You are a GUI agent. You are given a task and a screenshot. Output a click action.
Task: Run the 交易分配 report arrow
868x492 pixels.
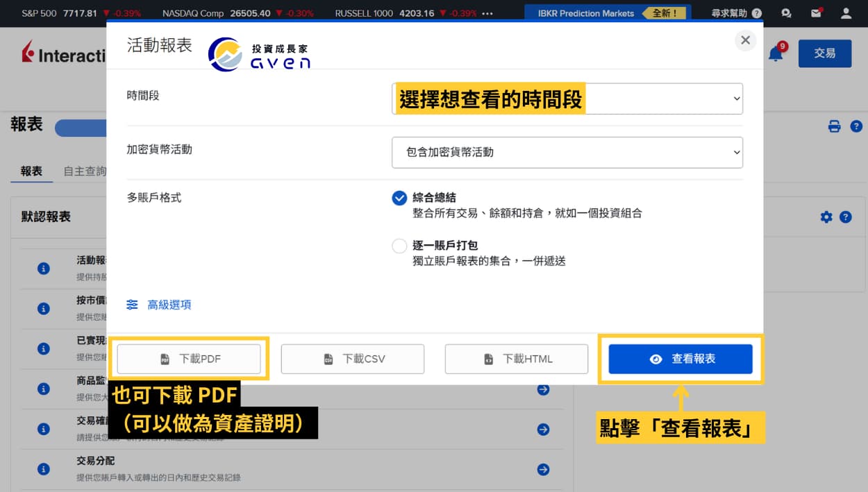(543, 470)
